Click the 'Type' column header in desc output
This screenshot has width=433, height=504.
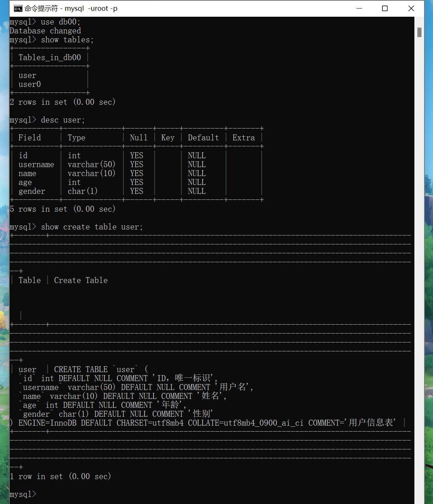point(76,137)
